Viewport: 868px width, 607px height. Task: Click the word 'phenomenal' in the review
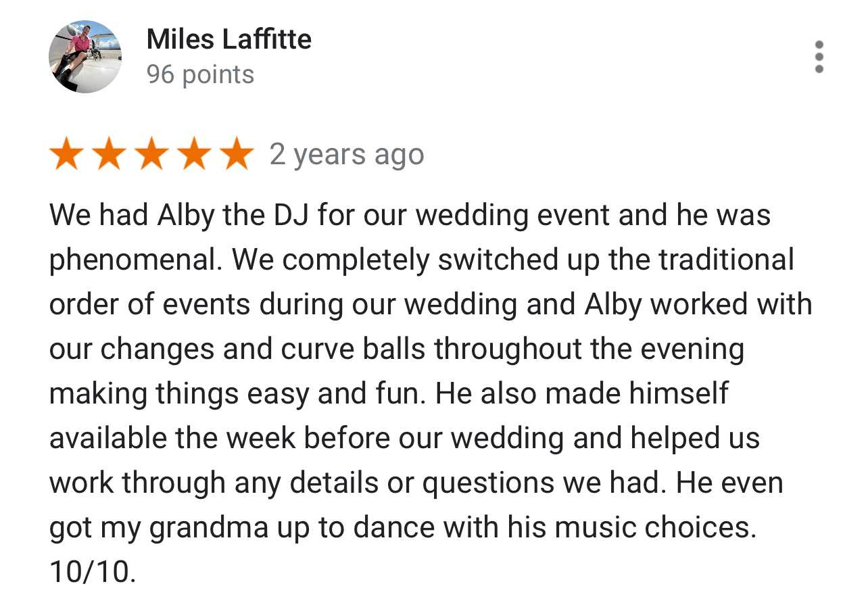135,261
